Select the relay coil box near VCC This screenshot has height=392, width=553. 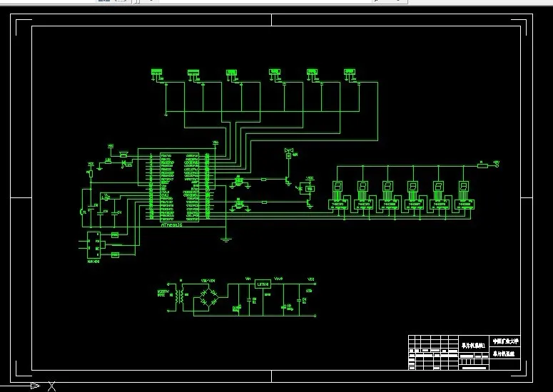(310, 188)
